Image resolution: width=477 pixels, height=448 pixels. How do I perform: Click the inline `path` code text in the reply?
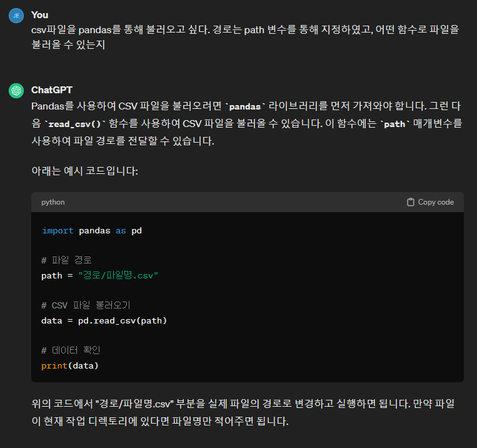394,124
